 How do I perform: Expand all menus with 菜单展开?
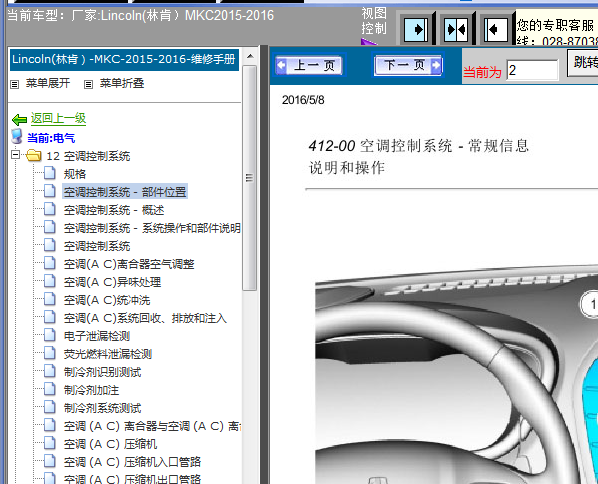(48, 83)
